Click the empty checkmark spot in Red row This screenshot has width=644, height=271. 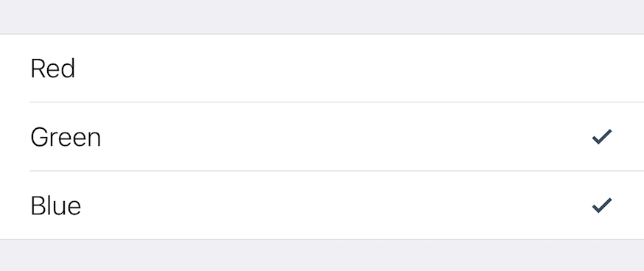(602, 68)
